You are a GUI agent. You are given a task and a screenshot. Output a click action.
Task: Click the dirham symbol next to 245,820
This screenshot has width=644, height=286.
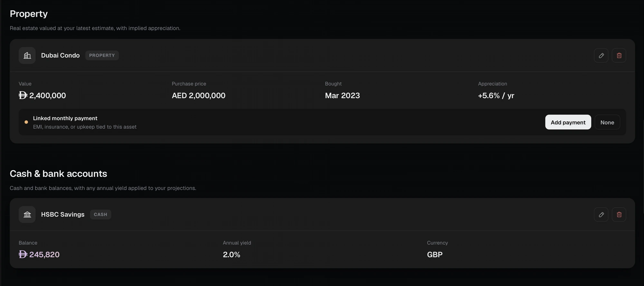click(x=23, y=254)
